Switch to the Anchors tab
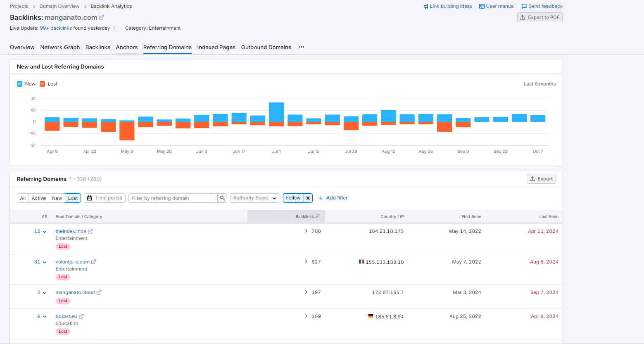 pyautogui.click(x=126, y=47)
